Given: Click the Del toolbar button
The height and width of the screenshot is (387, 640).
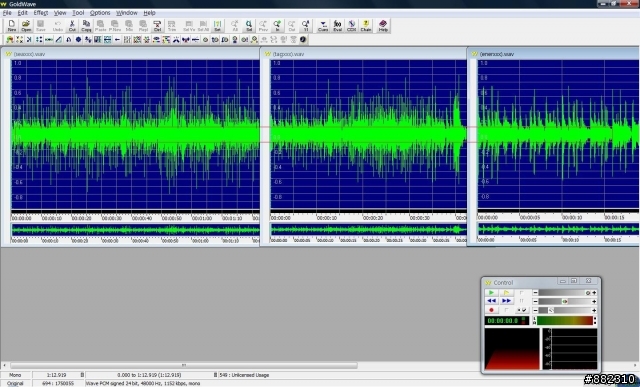Looking at the screenshot, I should (157, 26).
